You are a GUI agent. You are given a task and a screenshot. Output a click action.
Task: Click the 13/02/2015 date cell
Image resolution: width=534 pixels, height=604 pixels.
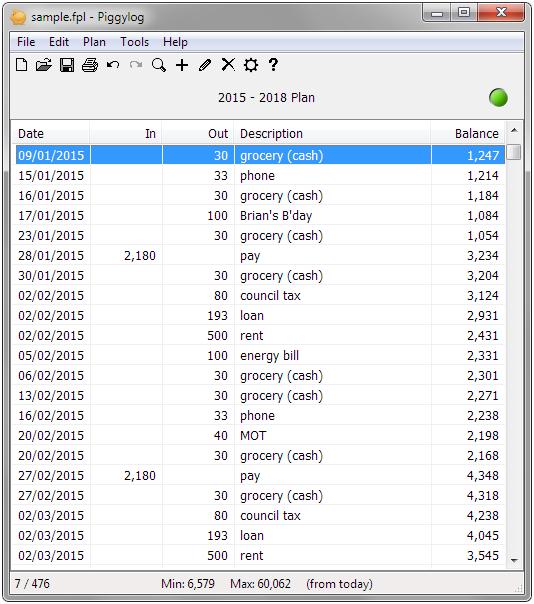[x=51, y=396]
